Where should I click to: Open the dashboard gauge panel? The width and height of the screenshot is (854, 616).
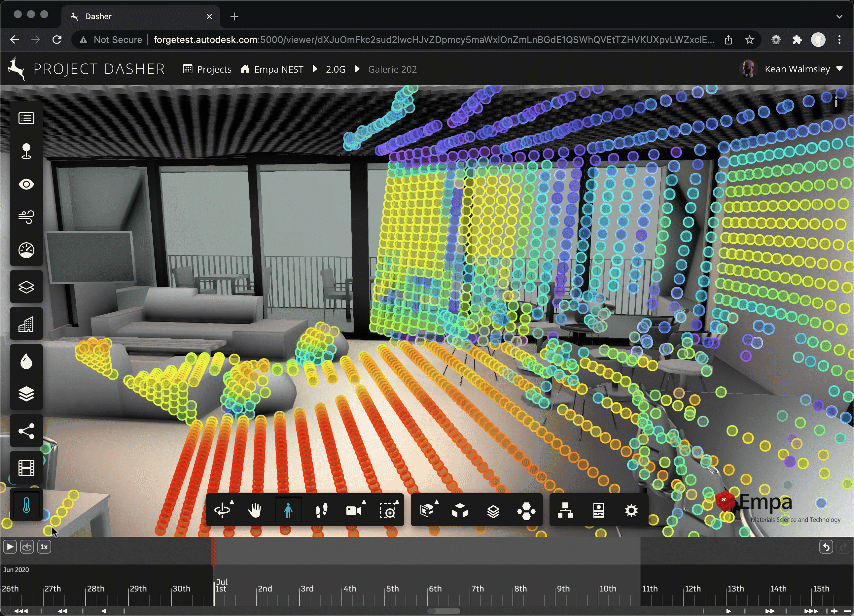point(26,250)
